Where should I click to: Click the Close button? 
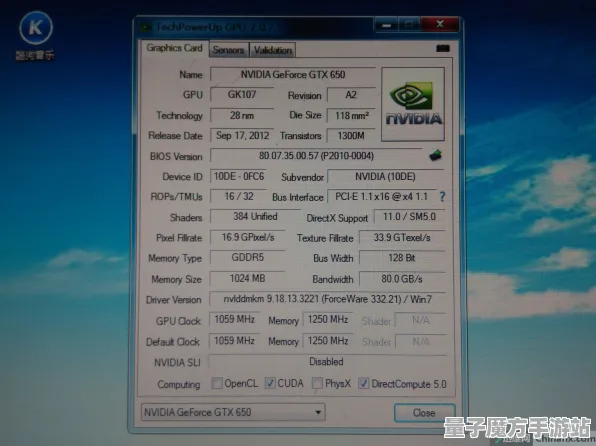coord(425,413)
